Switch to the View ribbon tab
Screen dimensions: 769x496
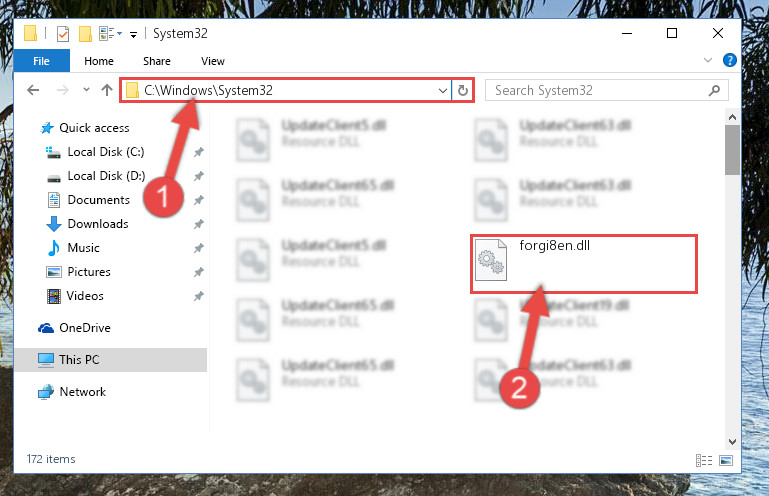point(212,61)
